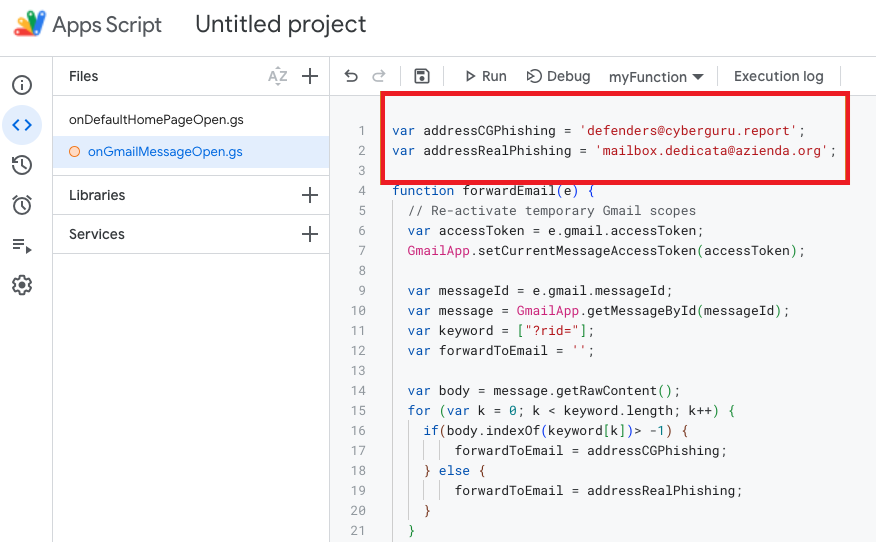Start Debug on the script

pyautogui.click(x=558, y=76)
